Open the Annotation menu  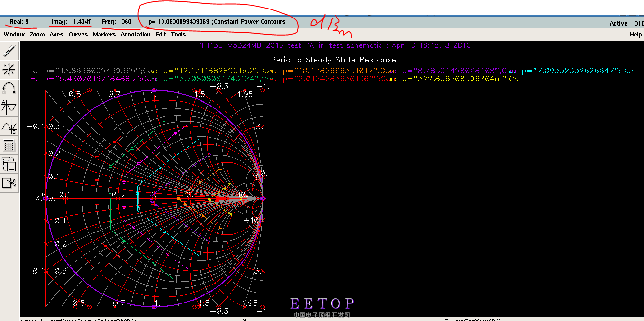(x=136, y=35)
